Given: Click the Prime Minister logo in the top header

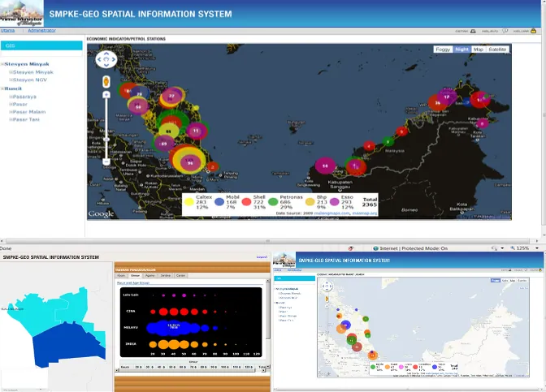Looking at the screenshot, I should (22, 13).
